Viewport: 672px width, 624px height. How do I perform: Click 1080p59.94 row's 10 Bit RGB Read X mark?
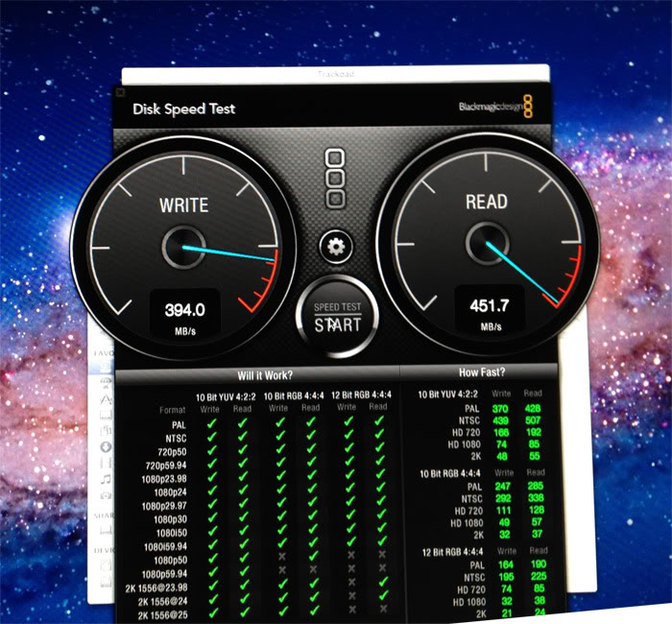click(313, 569)
